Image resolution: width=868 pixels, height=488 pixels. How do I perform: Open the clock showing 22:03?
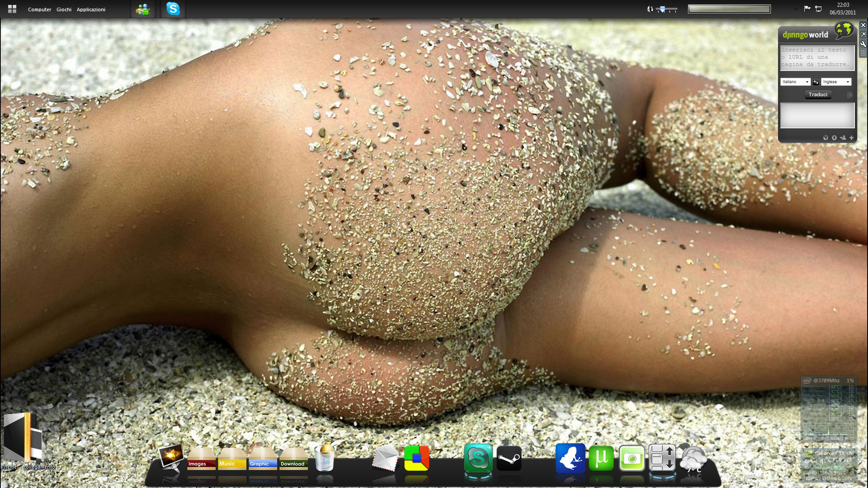point(843,9)
